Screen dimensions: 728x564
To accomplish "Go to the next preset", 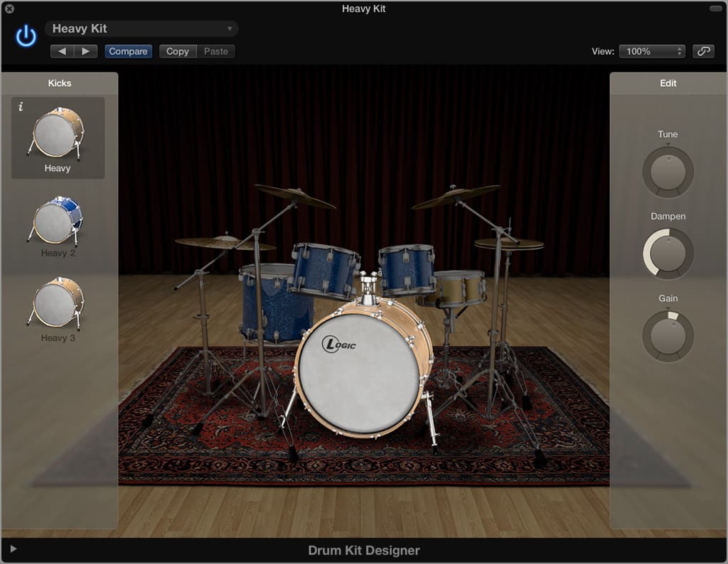I will click(x=85, y=51).
